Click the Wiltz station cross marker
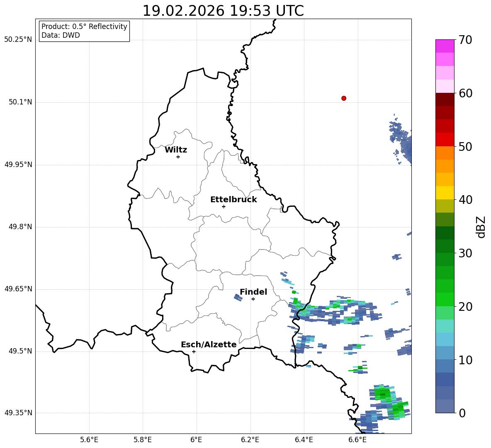The width and height of the screenshot is (491, 448). coord(178,157)
